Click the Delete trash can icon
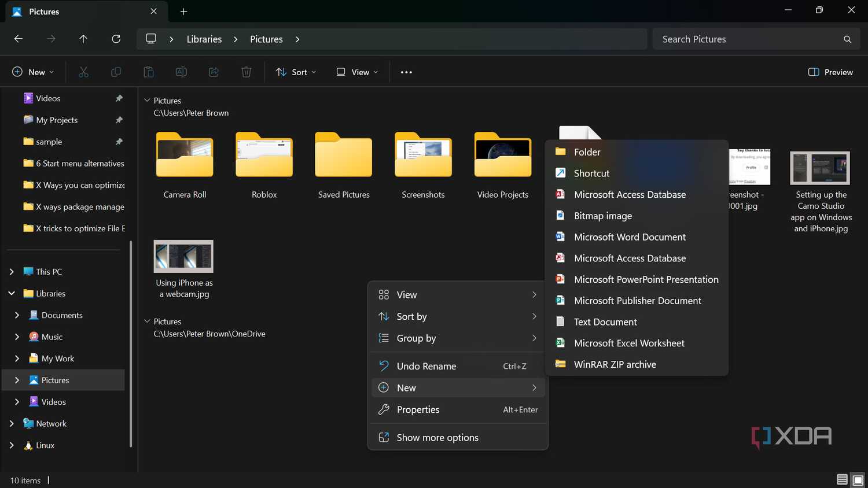Image resolution: width=868 pixels, height=488 pixels. coord(247,72)
